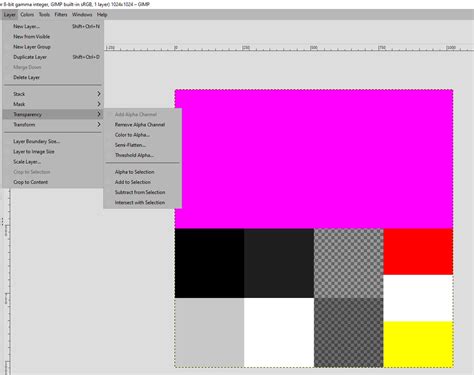Open the Help menu
The height and width of the screenshot is (375, 474).
102,15
